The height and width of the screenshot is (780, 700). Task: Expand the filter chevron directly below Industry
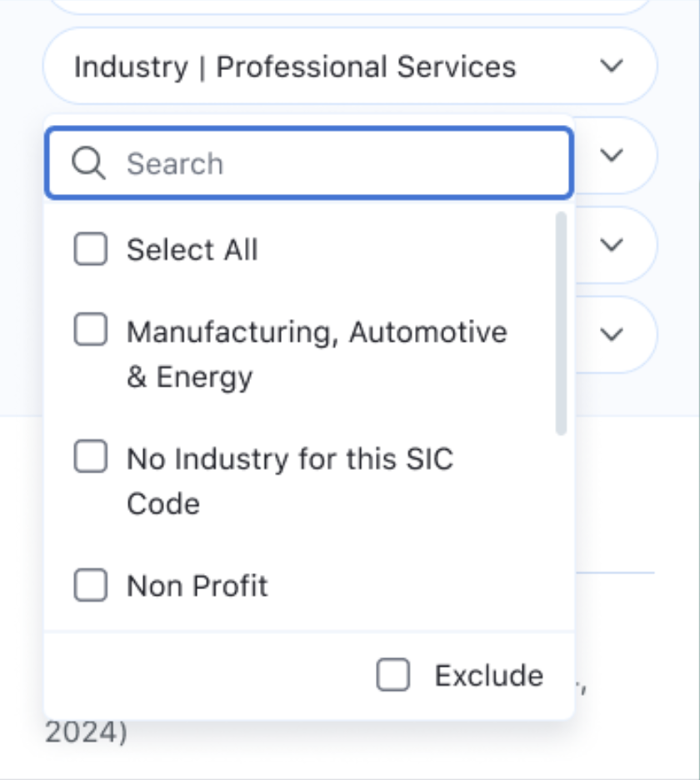(612, 155)
